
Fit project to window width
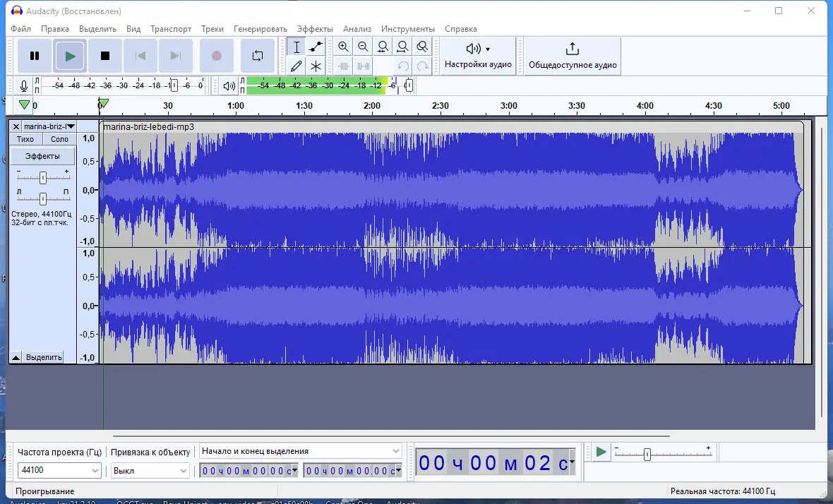pyautogui.click(x=402, y=47)
